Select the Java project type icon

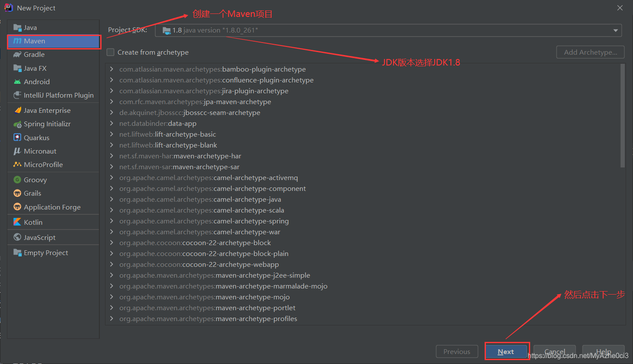[x=17, y=28]
